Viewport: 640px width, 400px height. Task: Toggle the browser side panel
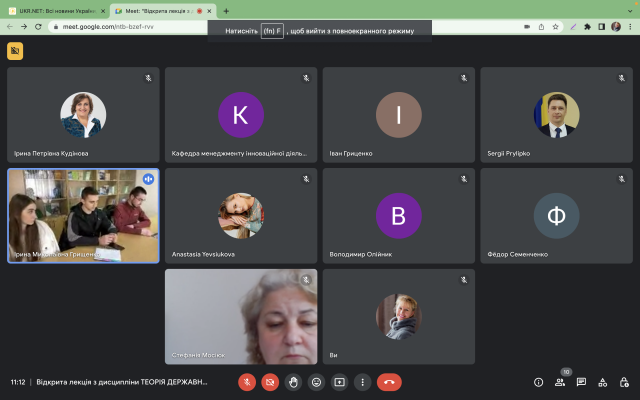(x=602, y=27)
